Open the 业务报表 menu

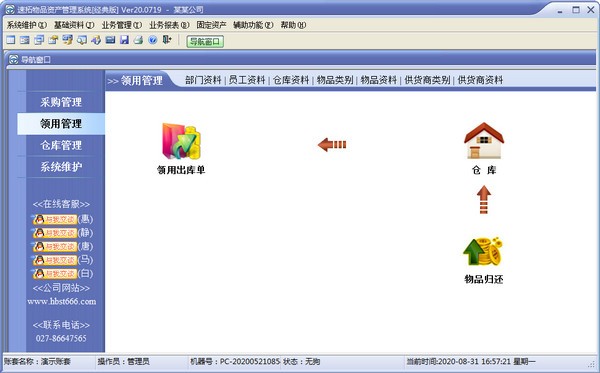coord(169,25)
